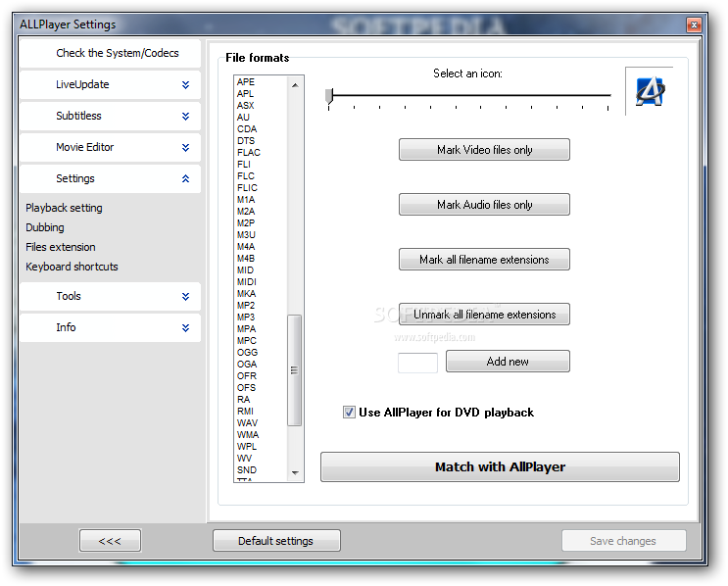
Task: Select RA in the file formats list
Action: click(243, 400)
